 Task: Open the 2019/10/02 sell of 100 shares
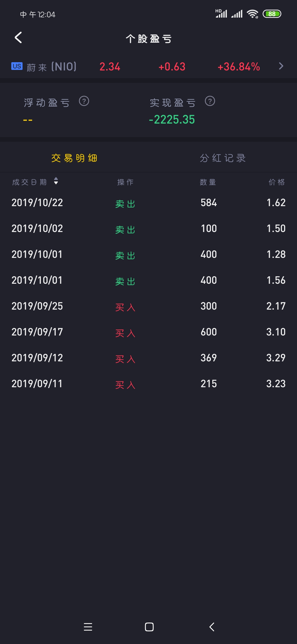click(148, 229)
